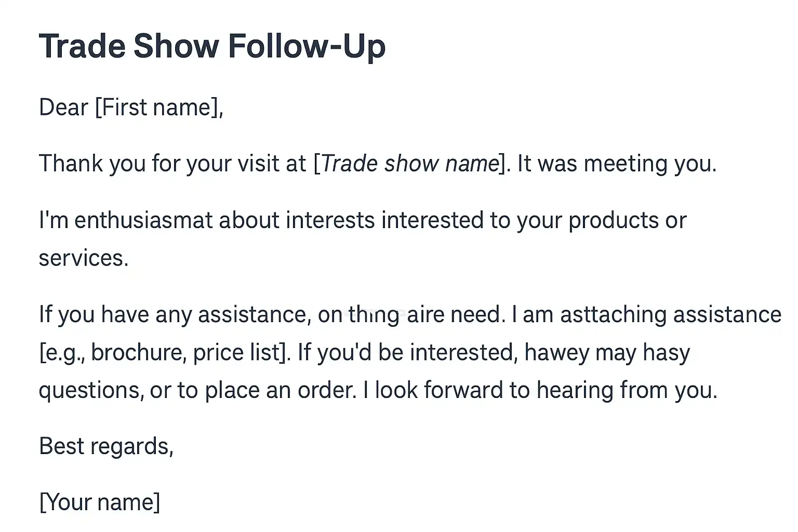The width and height of the screenshot is (798, 532).
Task: Click the word services at line start
Action: (x=83, y=258)
